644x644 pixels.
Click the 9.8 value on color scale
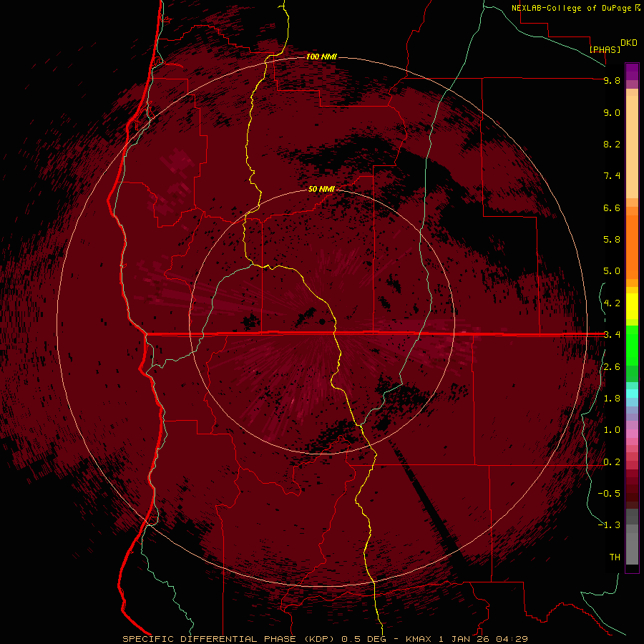(x=612, y=80)
